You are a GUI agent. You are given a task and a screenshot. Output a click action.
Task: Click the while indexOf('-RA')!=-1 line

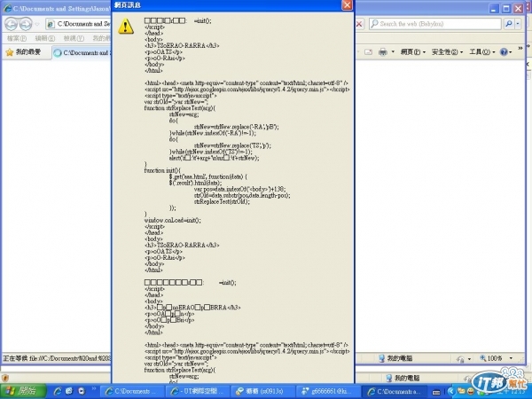213,133
